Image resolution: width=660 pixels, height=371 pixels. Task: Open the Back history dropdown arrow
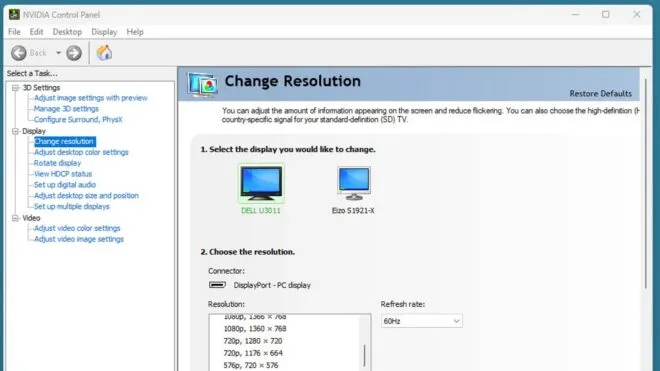58,53
